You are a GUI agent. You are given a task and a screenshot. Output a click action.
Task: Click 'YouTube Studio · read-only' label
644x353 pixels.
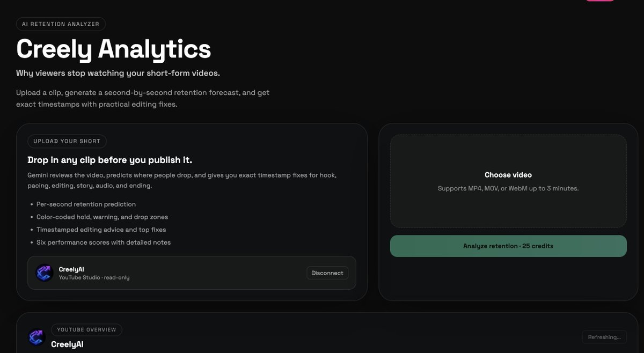point(94,278)
